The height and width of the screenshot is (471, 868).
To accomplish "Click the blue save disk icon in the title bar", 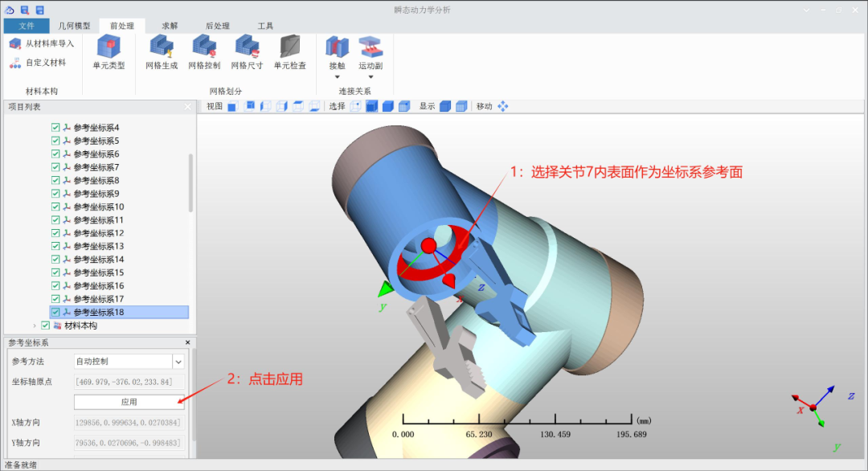I will (40, 10).
